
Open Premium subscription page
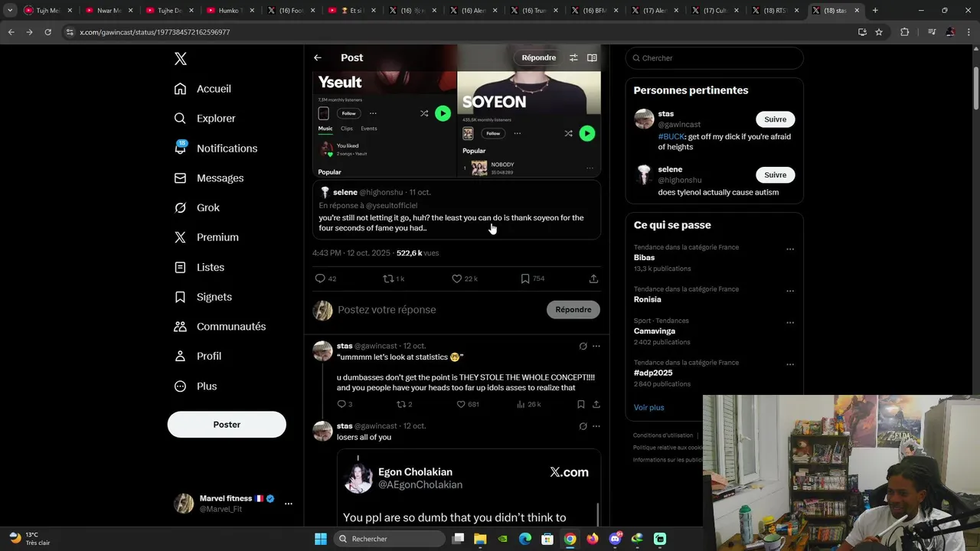(207, 237)
